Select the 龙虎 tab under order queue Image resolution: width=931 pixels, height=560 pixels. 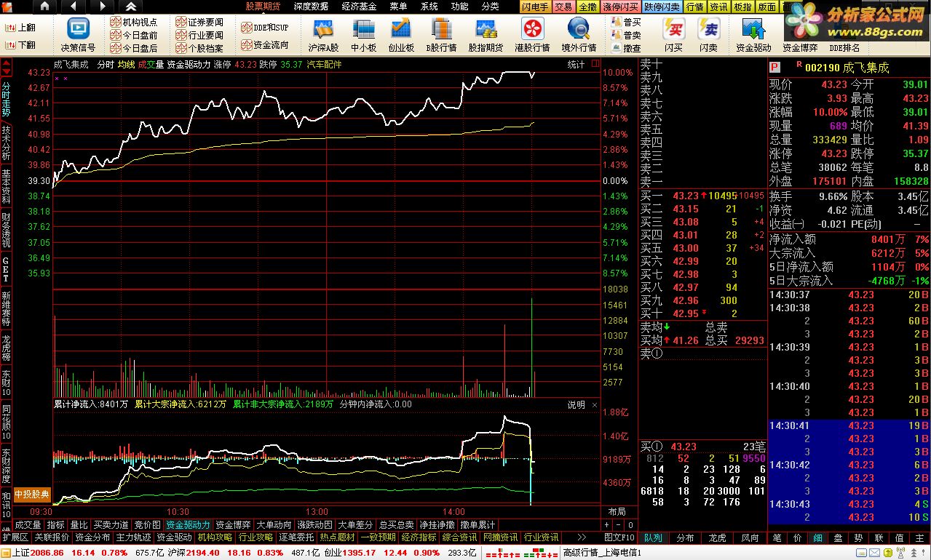718,537
